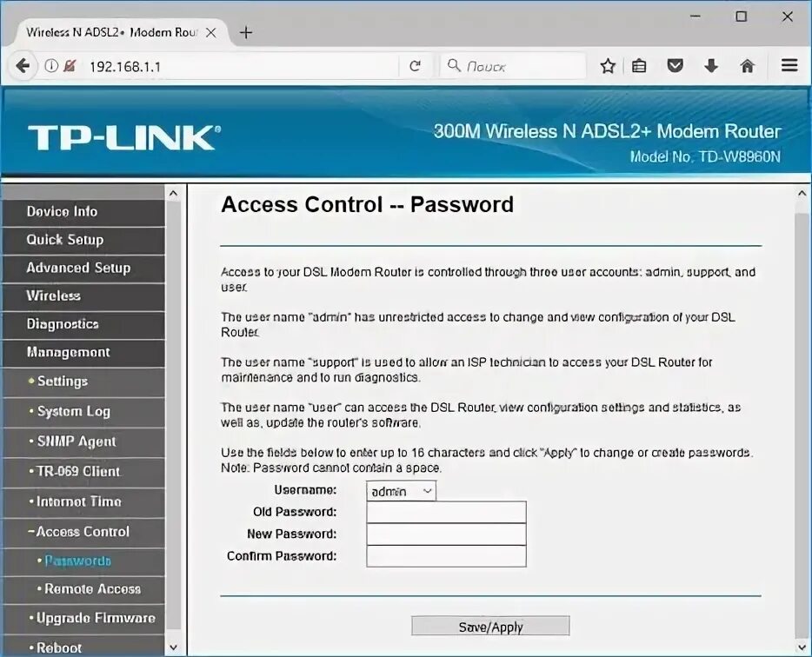The height and width of the screenshot is (657, 812).
Task: Open Diagnostics menu
Action: (83, 324)
